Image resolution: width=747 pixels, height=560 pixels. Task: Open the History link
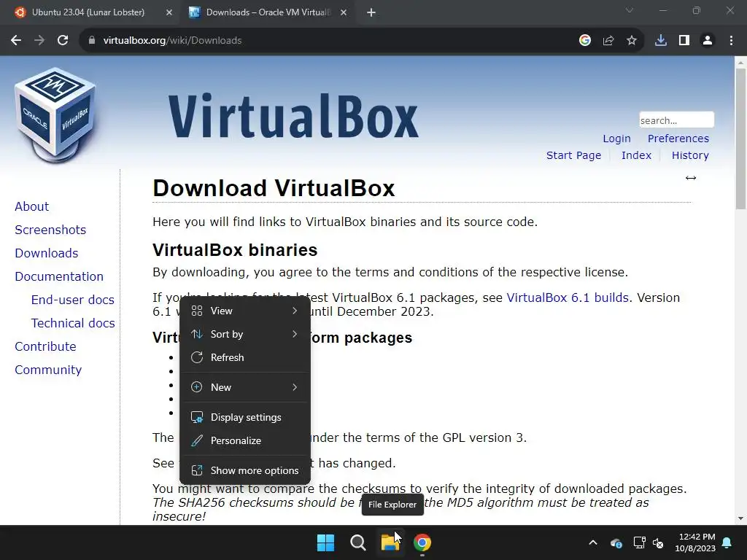(690, 155)
